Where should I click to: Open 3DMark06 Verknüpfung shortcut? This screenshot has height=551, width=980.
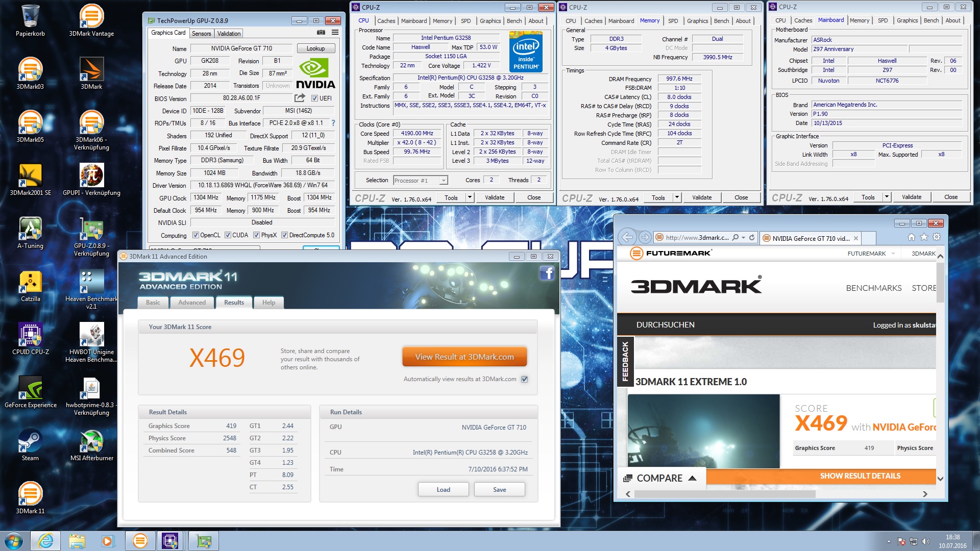pyautogui.click(x=91, y=130)
